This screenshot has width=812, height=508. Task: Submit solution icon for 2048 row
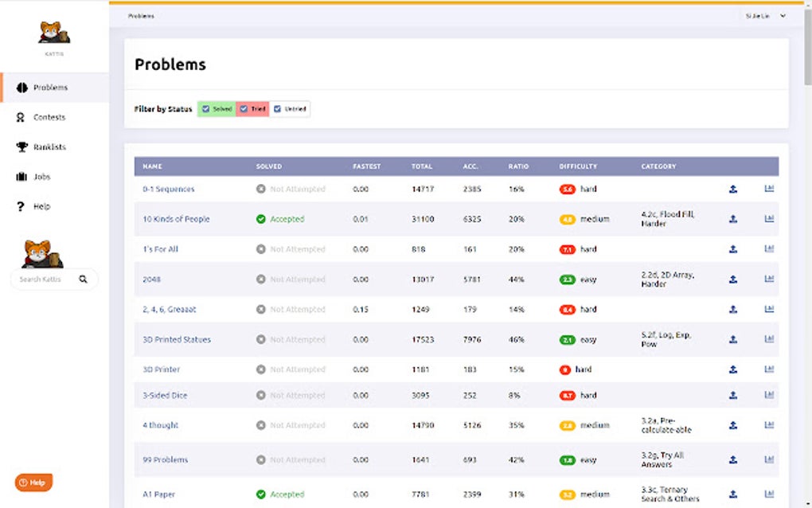pos(732,279)
